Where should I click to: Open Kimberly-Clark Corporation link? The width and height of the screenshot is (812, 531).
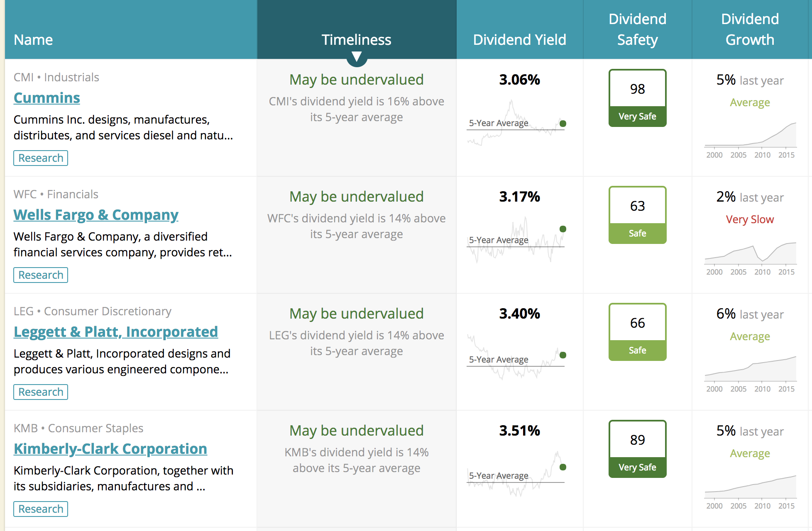pos(110,449)
